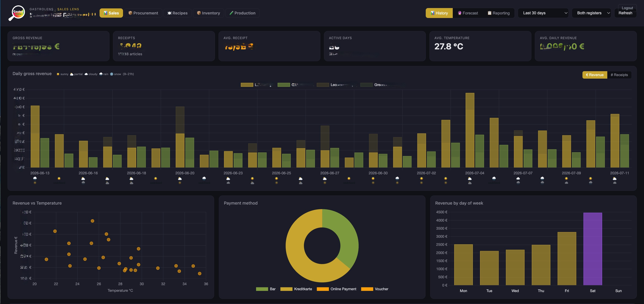Toggle chart to € Revenue view
The width and height of the screenshot is (644, 304).
coord(595,75)
